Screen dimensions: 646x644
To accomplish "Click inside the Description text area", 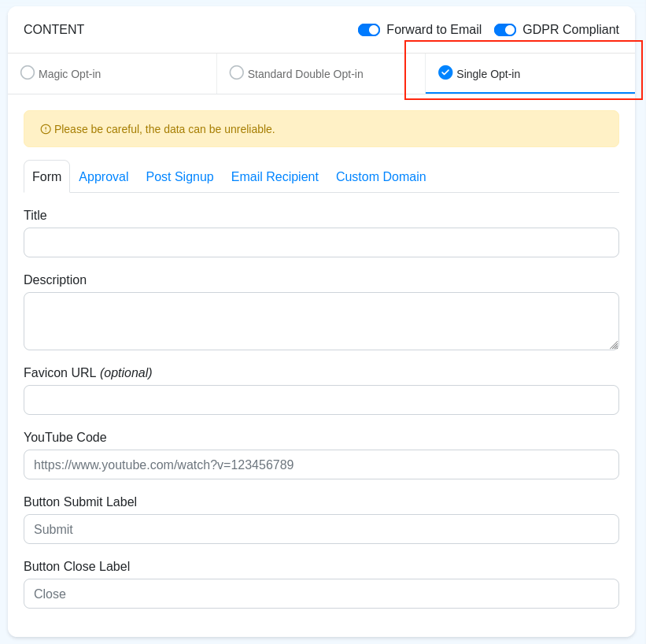I will (321, 319).
